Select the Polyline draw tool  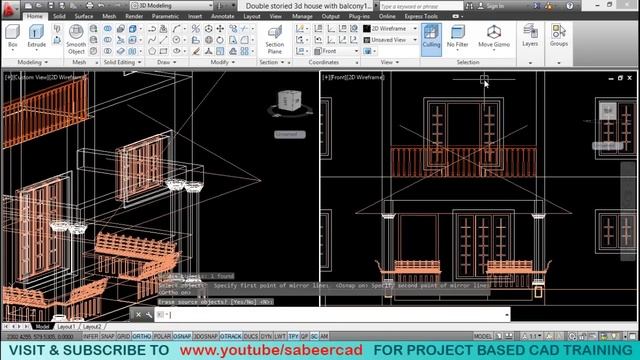[x=152, y=29]
